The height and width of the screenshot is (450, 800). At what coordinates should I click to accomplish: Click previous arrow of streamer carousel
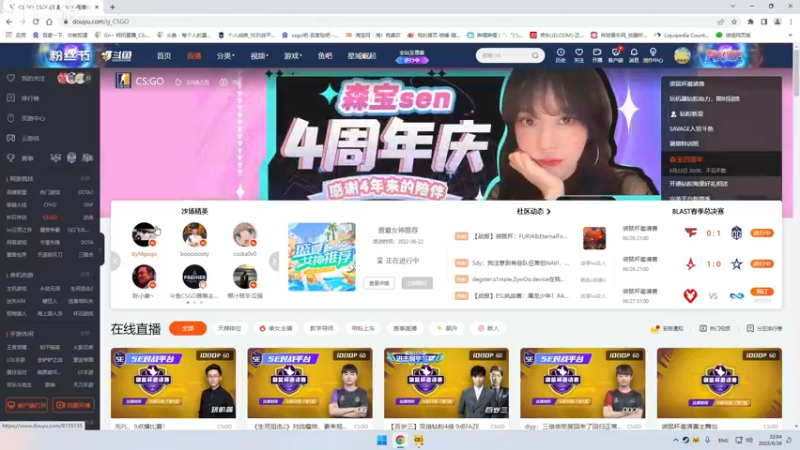click(115, 261)
